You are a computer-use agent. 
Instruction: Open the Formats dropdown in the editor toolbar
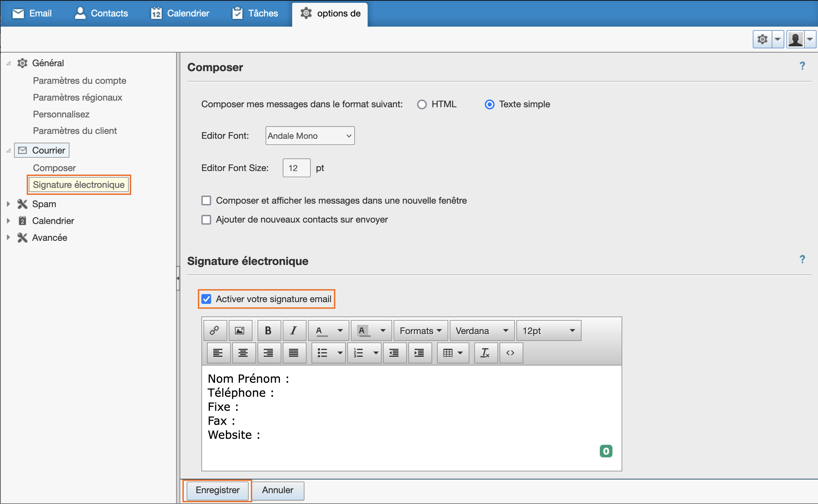click(420, 330)
